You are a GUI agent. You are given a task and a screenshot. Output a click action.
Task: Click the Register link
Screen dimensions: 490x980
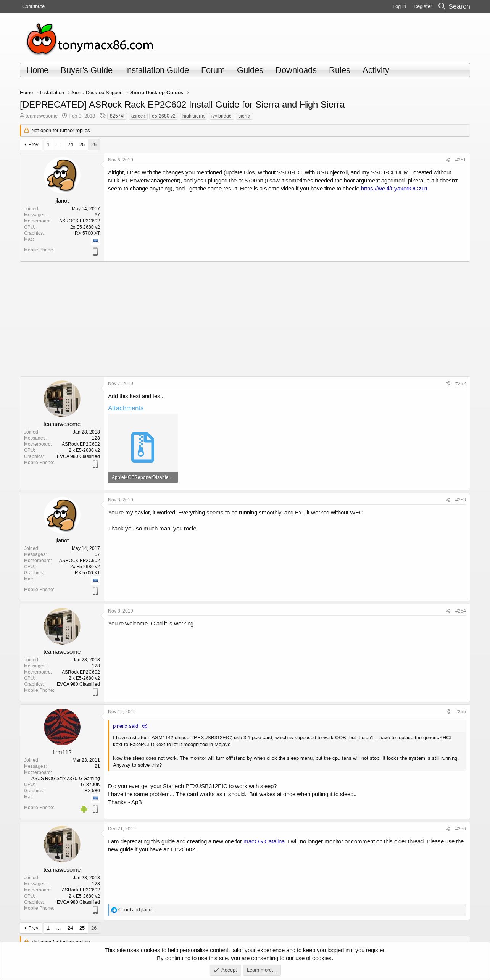423,6
